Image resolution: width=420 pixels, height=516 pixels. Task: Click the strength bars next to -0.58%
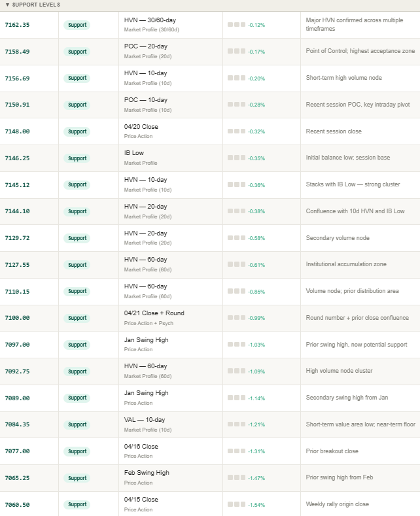(x=236, y=238)
